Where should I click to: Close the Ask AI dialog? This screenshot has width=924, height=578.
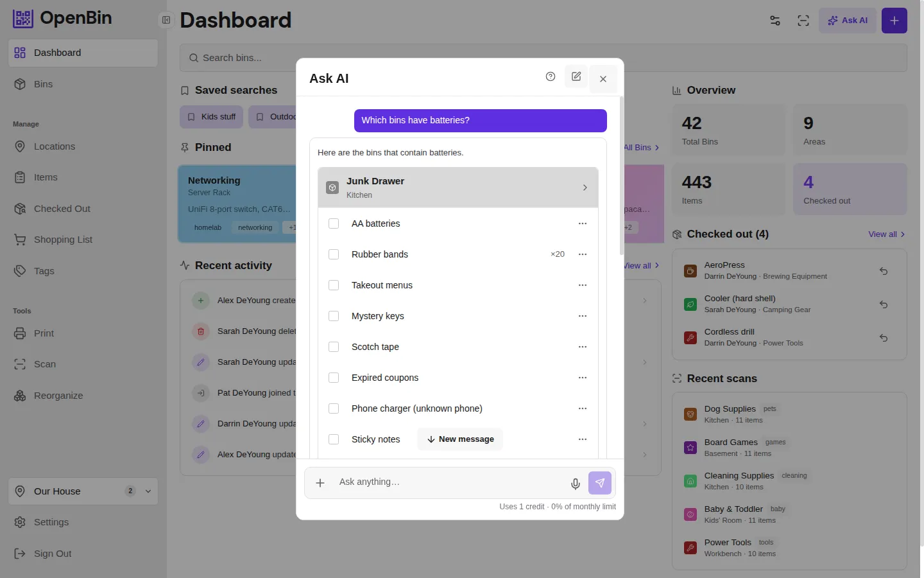pos(603,79)
